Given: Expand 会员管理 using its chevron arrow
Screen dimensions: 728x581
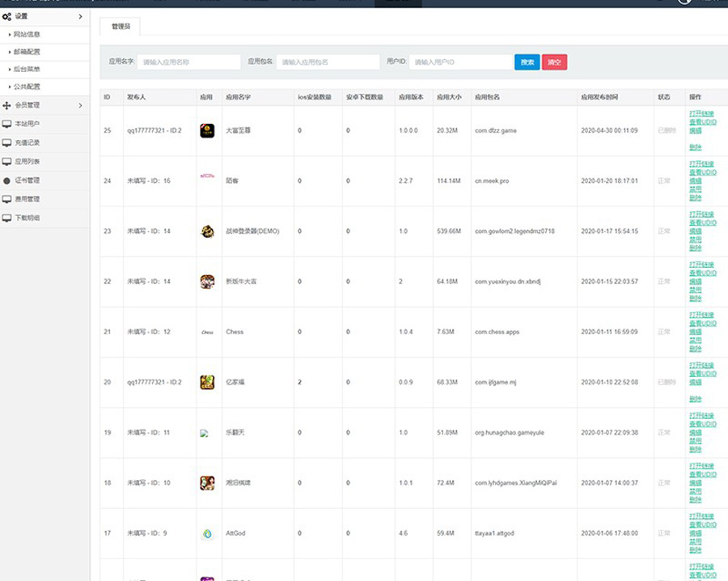Looking at the screenshot, I should (80, 105).
